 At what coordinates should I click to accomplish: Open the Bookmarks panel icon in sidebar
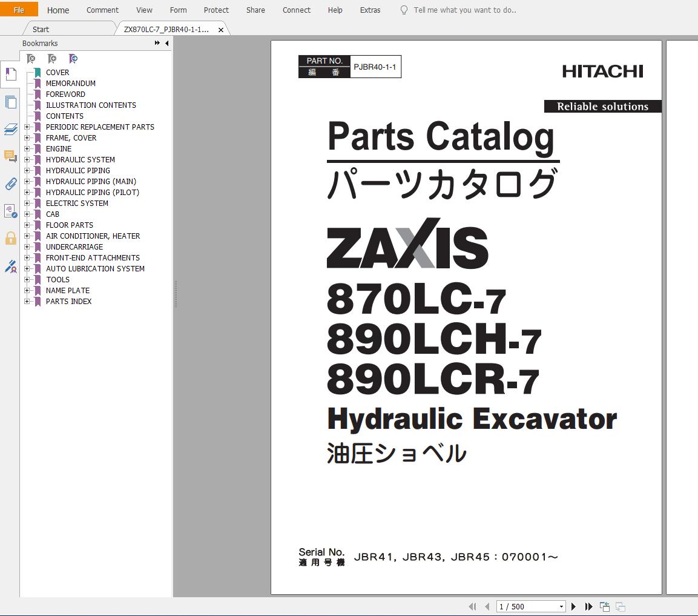point(11,75)
